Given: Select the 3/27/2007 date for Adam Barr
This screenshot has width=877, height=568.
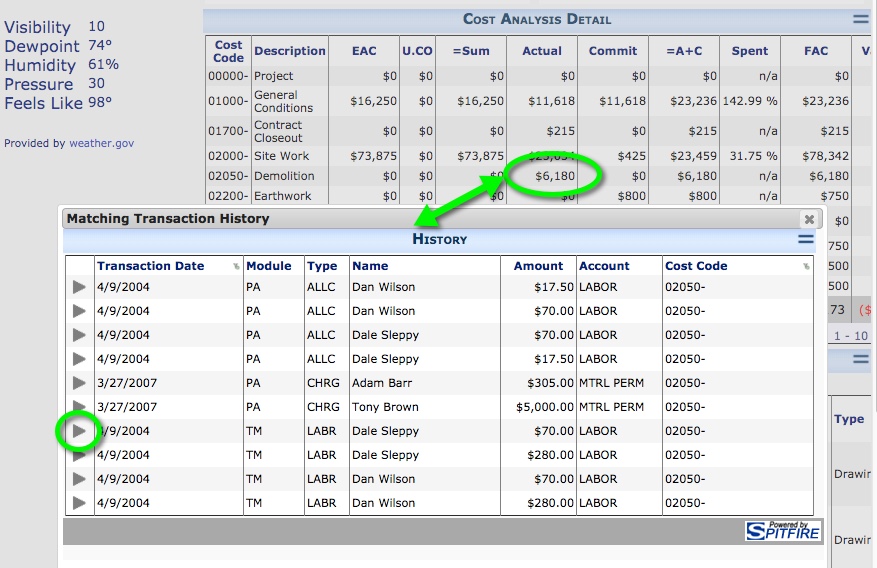Looking at the screenshot, I should (127, 383).
